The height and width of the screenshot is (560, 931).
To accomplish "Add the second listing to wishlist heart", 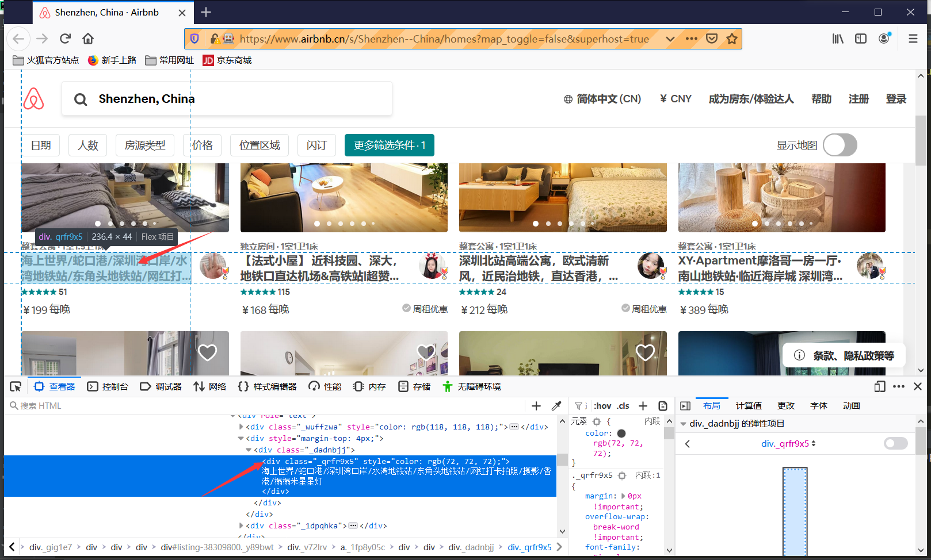I will 425,352.
